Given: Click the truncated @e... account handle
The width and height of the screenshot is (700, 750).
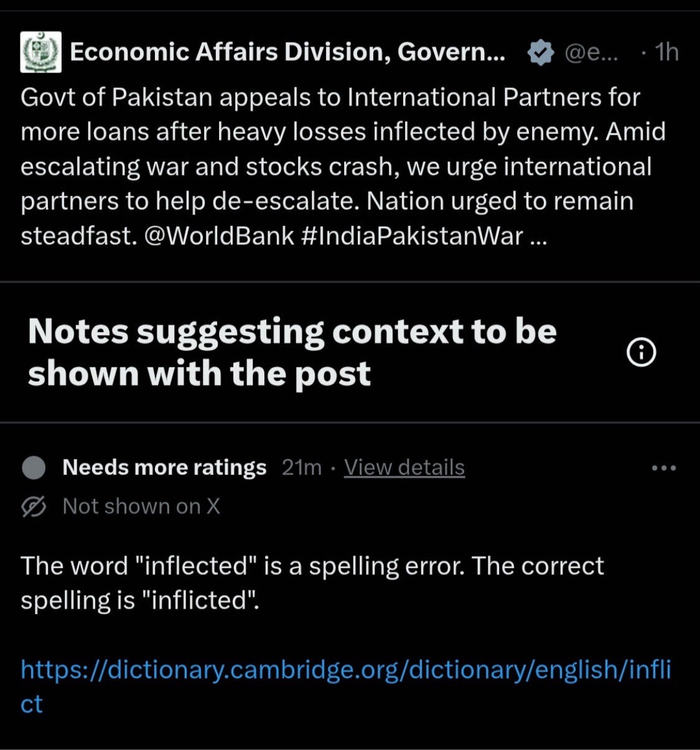Looking at the screenshot, I should (591, 53).
